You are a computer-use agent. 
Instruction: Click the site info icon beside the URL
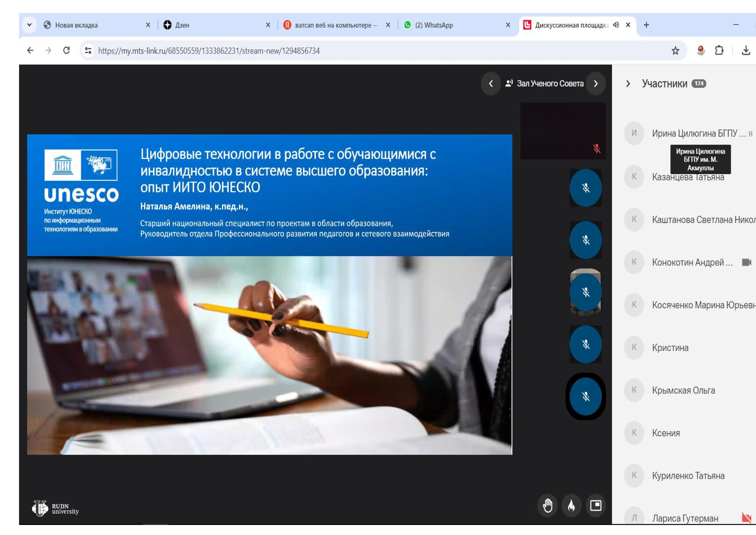88,51
